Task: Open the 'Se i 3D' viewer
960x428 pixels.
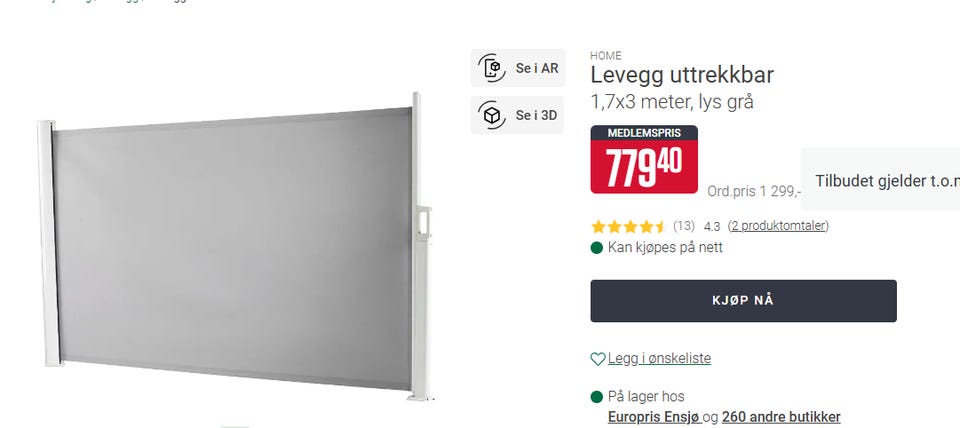Action: (517, 115)
